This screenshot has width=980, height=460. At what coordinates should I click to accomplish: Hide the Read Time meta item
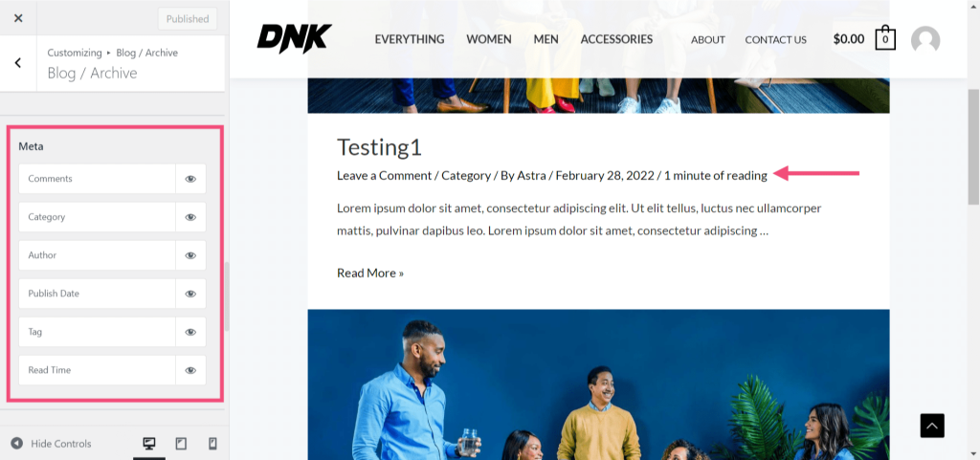pos(190,370)
